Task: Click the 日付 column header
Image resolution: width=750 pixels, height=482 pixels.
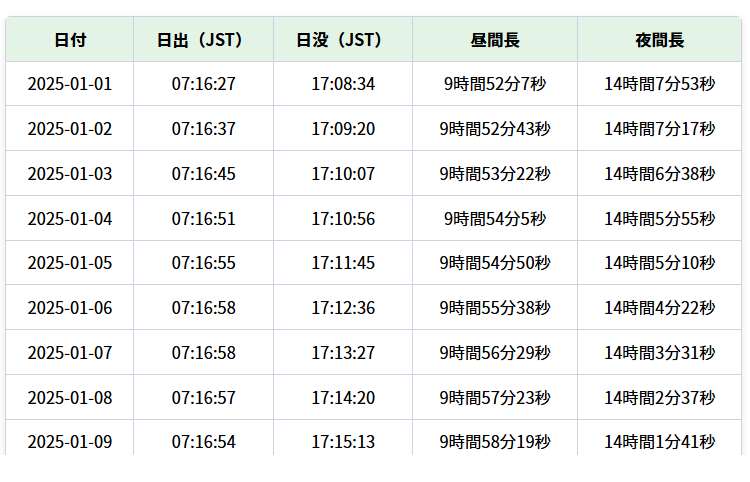Action: [x=70, y=40]
